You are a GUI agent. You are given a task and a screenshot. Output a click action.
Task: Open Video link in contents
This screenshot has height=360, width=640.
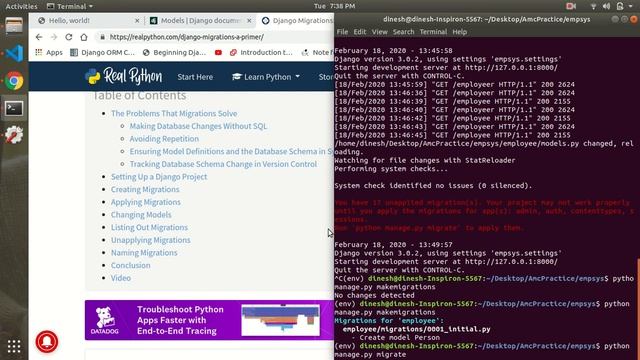click(x=121, y=278)
